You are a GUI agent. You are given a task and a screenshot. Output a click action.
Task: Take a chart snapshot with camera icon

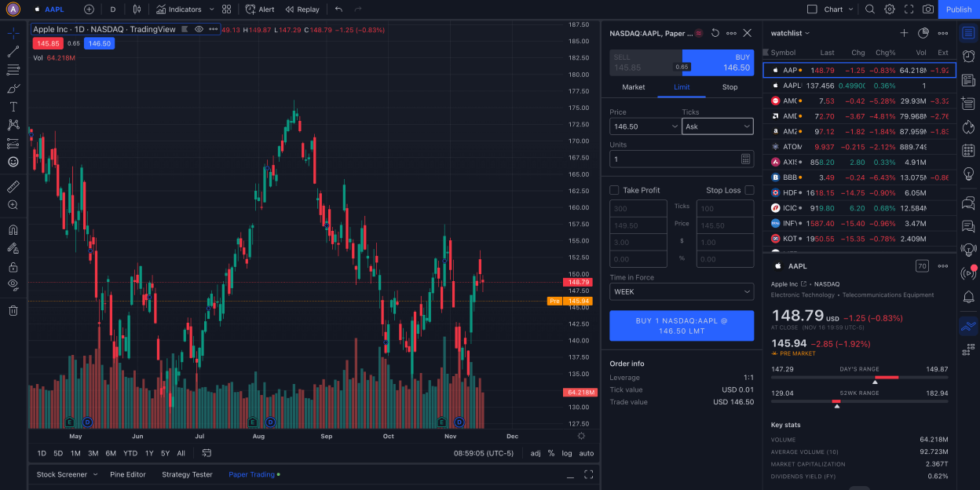pos(928,9)
